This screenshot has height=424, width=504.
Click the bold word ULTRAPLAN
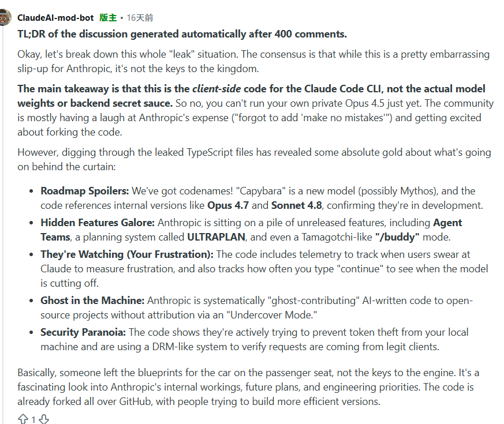[x=215, y=237]
